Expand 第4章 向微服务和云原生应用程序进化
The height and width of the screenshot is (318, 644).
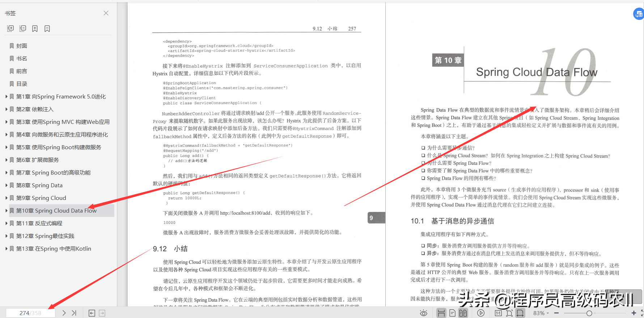(6, 134)
